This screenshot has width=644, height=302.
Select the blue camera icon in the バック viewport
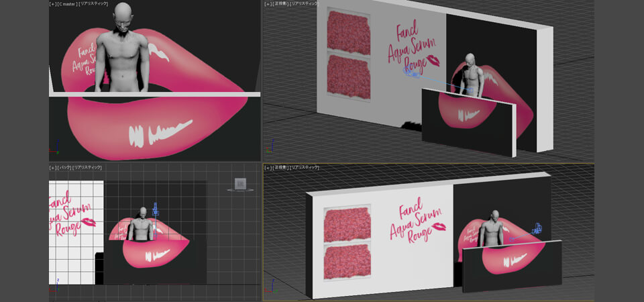[x=155, y=209]
